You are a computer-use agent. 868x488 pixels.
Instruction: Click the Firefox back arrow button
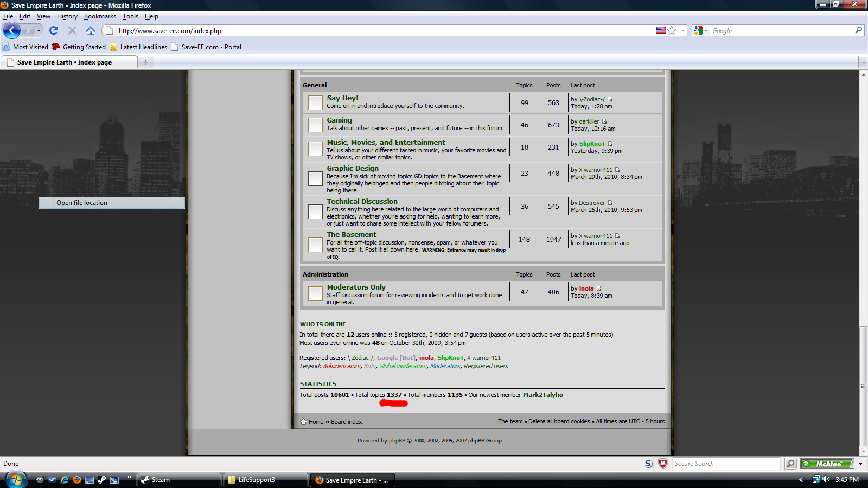pos(12,31)
